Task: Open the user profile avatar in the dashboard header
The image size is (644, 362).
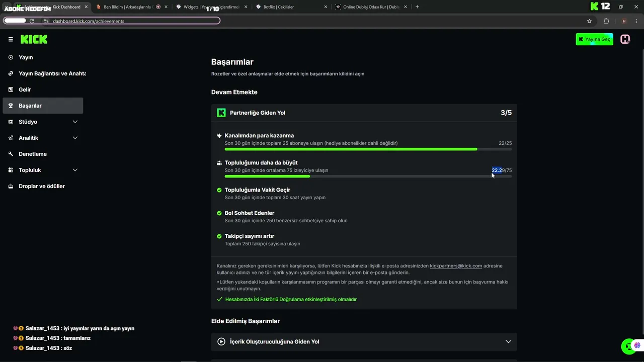Action: click(625, 39)
